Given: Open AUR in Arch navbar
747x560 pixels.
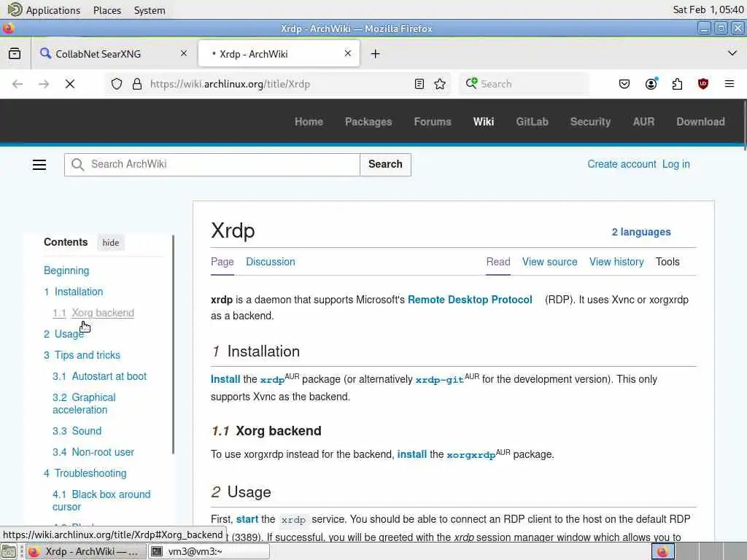Looking at the screenshot, I should (x=643, y=122).
